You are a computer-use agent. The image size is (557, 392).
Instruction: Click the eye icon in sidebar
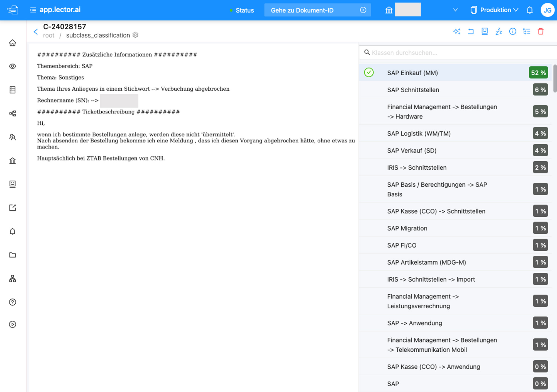(x=13, y=66)
